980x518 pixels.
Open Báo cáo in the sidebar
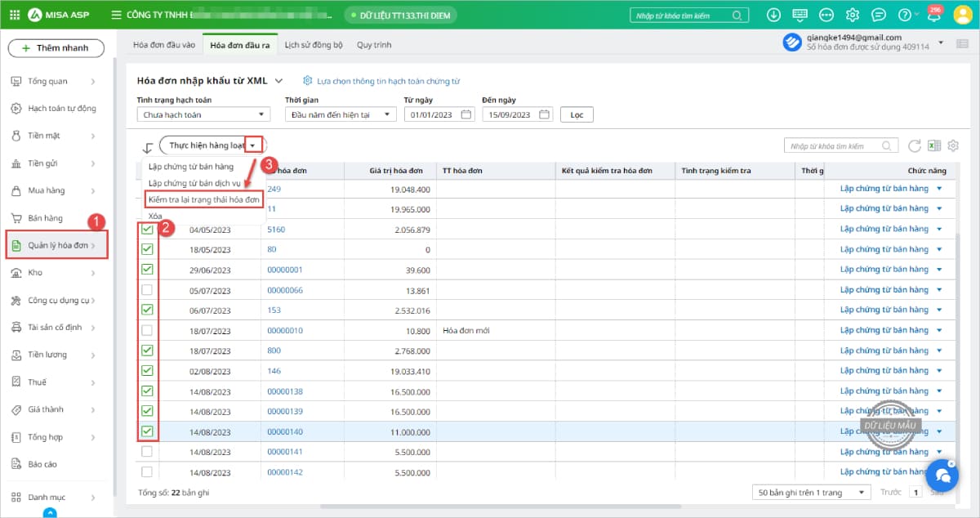(x=42, y=464)
